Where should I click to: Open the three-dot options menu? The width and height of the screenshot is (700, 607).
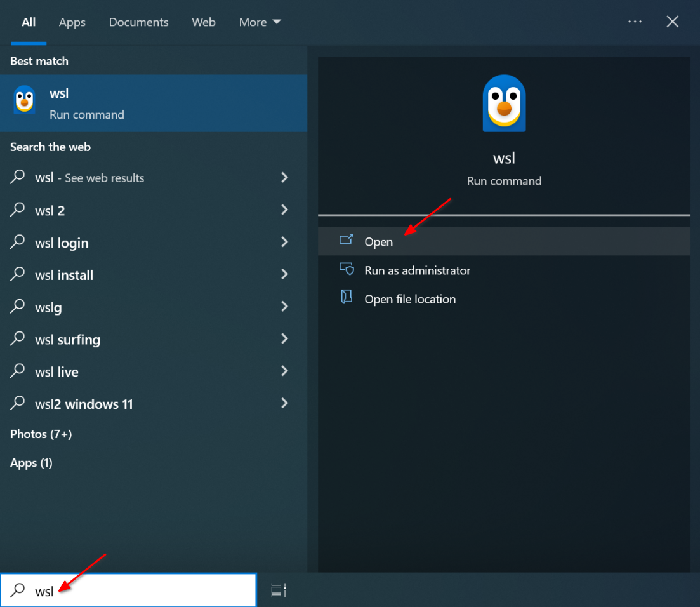(x=635, y=22)
